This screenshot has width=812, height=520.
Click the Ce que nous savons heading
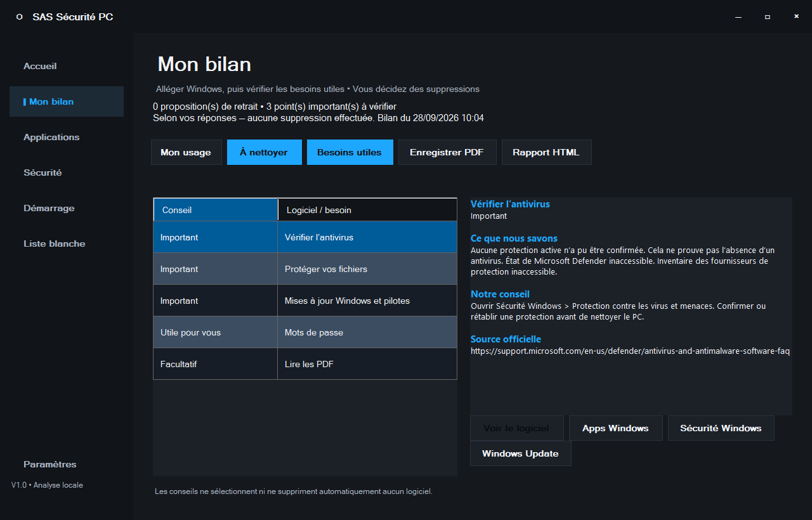[514, 238]
